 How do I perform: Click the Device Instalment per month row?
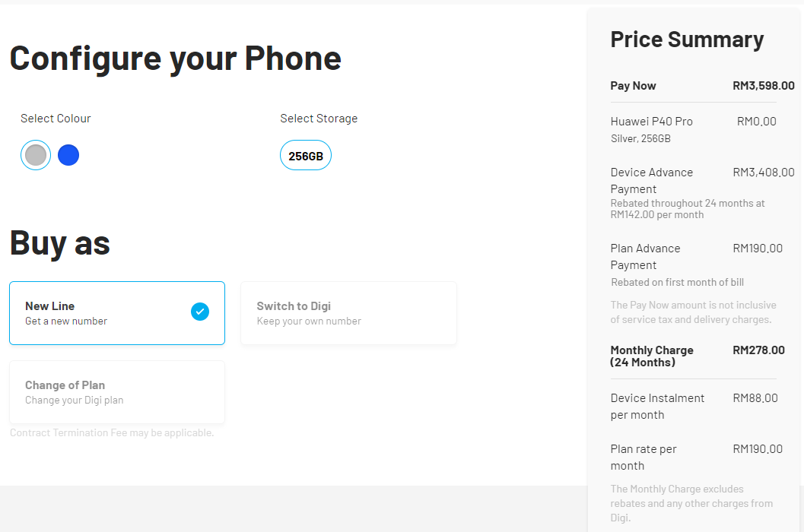pyautogui.click(x=657, y=406)
